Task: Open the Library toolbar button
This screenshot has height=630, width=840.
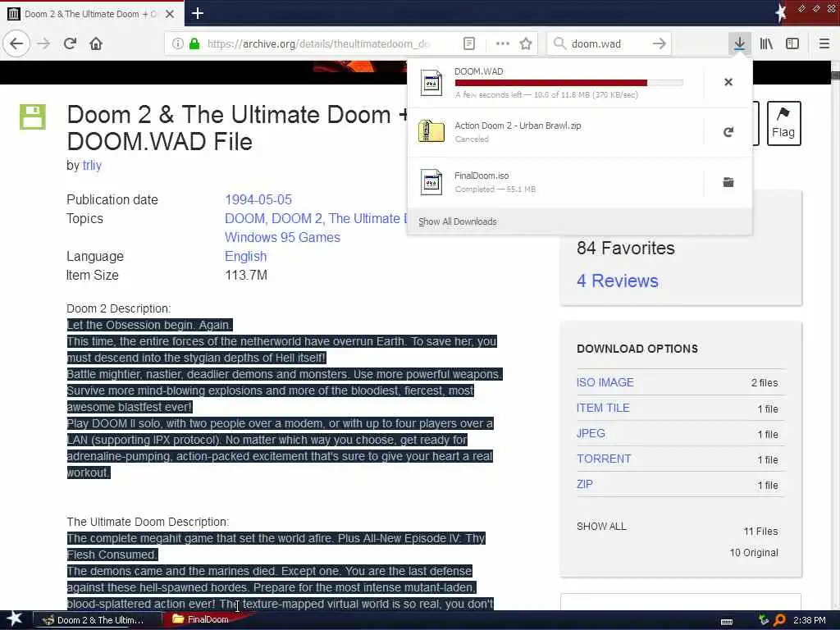Action: [766, 43]
